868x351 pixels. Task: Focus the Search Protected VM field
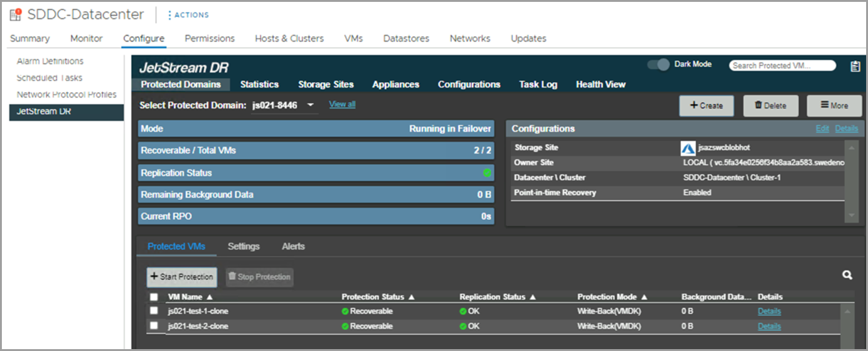click(782, 66)
